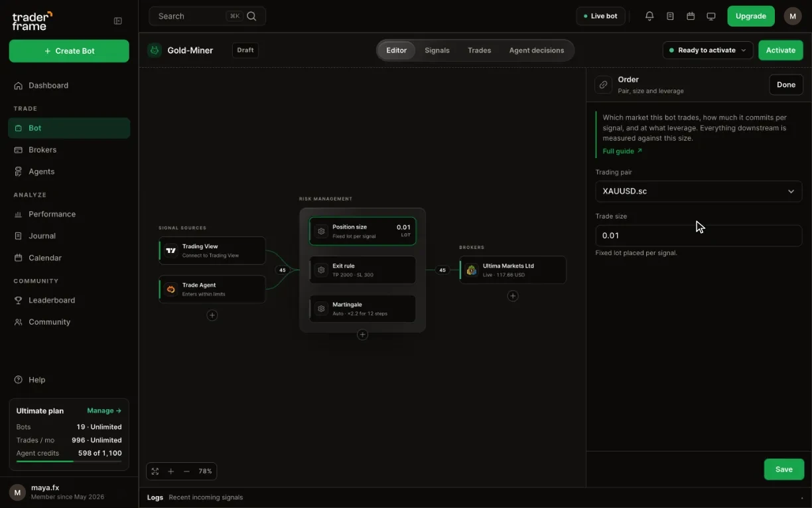Click the Search input box
Screen dimensions: 812x508
point(208,16)
